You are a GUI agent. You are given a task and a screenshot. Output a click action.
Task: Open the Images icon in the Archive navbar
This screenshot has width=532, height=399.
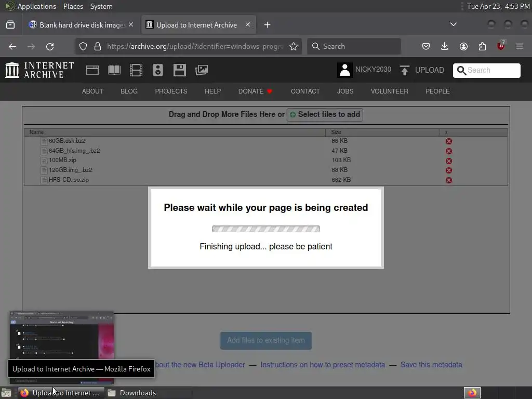(202, 70)
